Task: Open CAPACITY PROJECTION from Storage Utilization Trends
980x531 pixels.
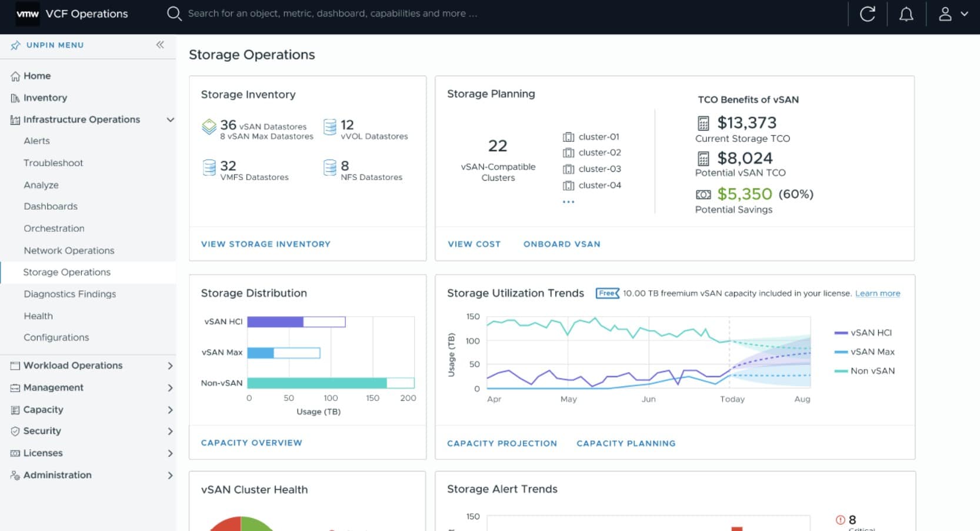Action: [x=501, y=443]
